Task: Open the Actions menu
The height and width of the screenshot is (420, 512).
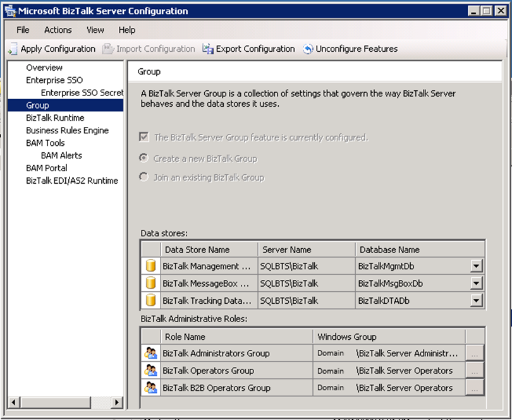Action: coord(58,30)
